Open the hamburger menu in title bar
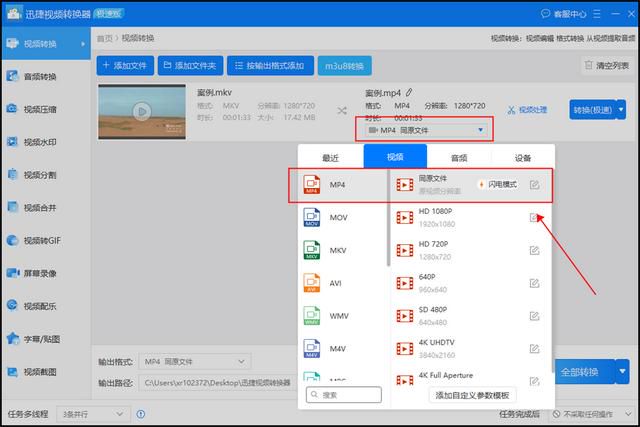The height and width of the screenshot is (427, 640). coord(597,14)
